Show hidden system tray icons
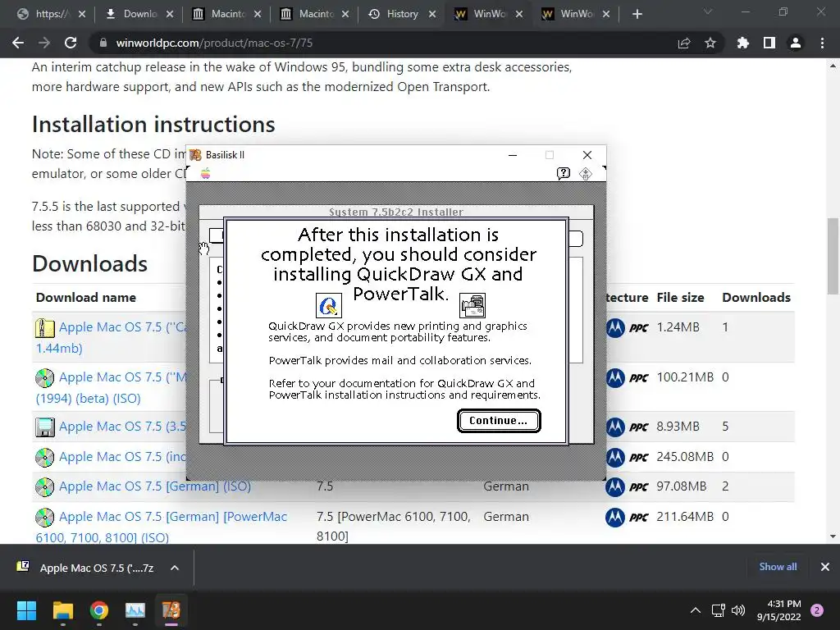This screenshot has height=630, width=840. [696, 610]
